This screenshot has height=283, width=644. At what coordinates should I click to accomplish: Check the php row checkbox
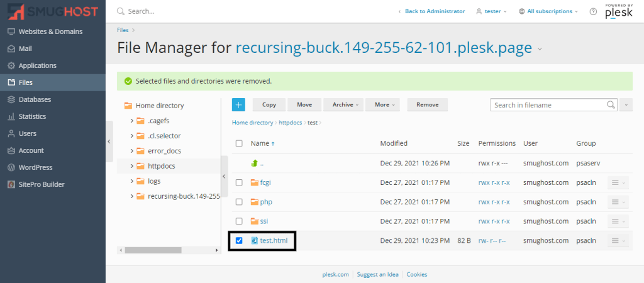point(239,202)
